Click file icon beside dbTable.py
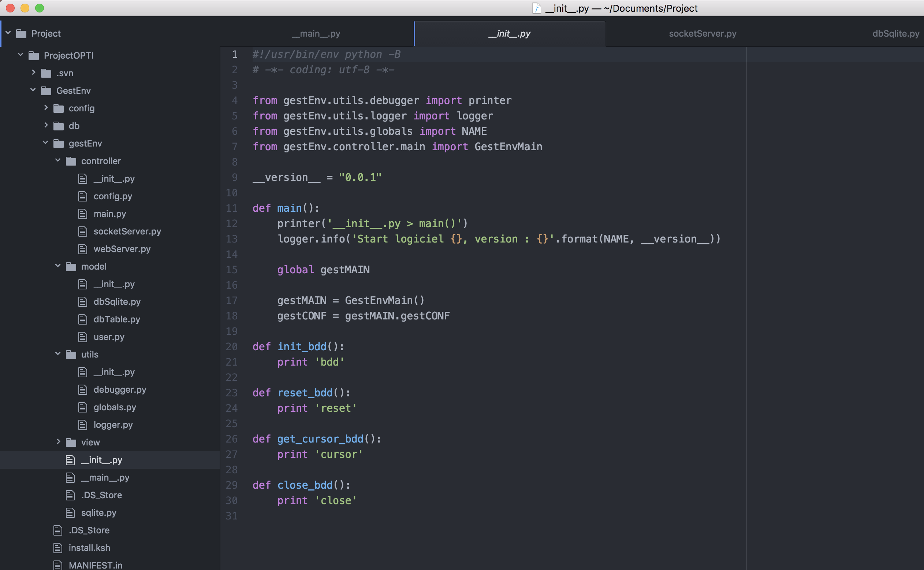Viewport: 924px width, 570px height. click(x=82, y=320)
